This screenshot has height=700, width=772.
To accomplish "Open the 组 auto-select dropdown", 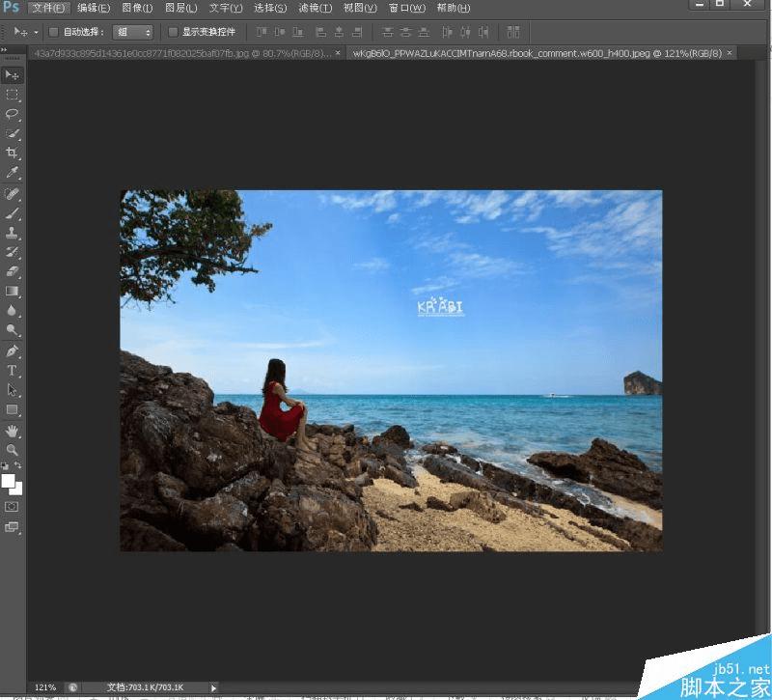I will point(133,32).
